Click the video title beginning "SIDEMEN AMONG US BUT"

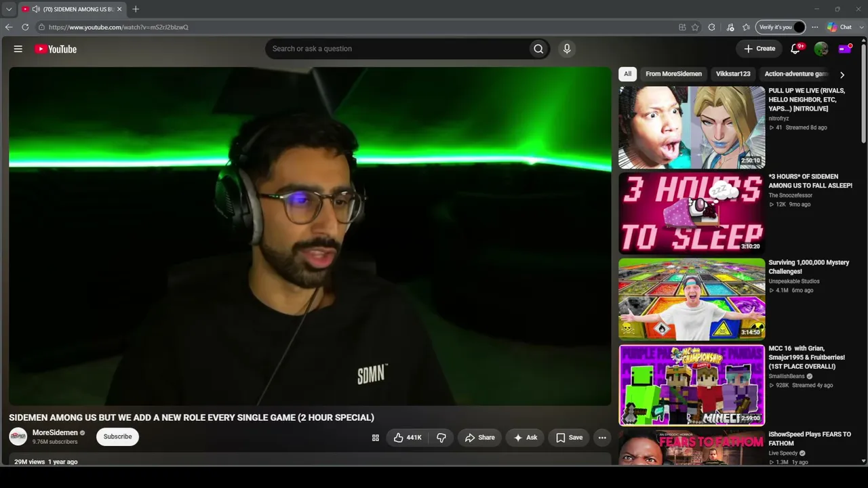(x=191, y=418)
